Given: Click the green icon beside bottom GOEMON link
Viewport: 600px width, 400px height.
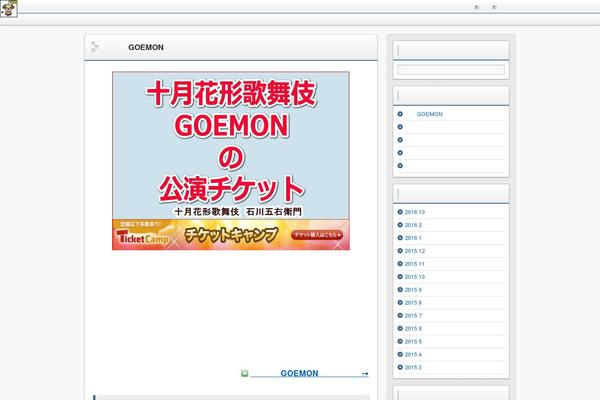Looking at the screenshot, I should click(245, 374).
